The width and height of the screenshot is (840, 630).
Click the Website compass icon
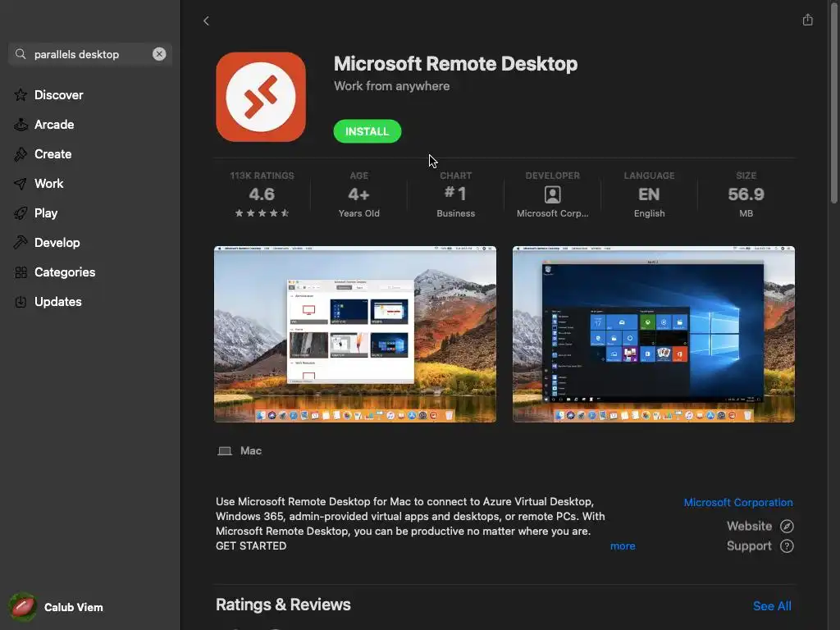(x=787, y=526)
